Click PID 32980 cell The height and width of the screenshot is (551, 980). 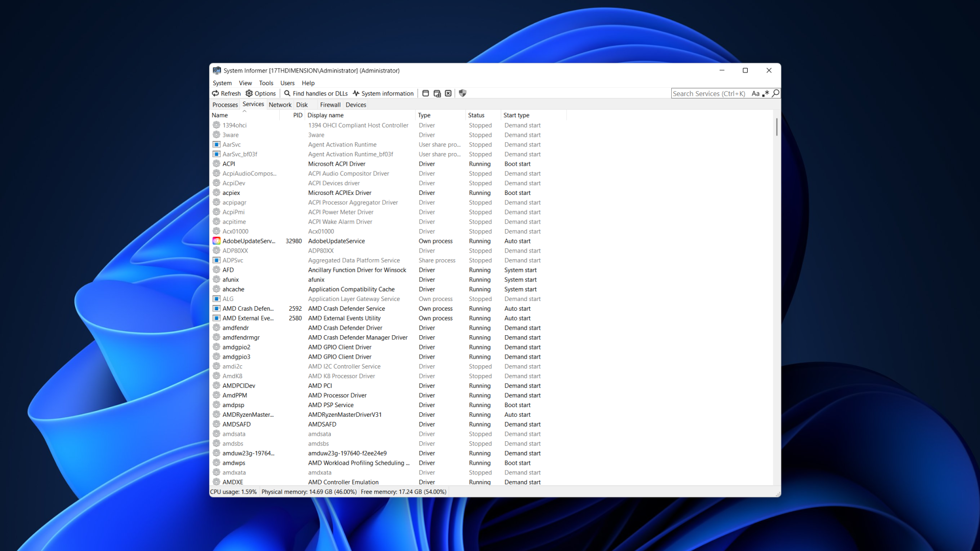tap(293, 241)
